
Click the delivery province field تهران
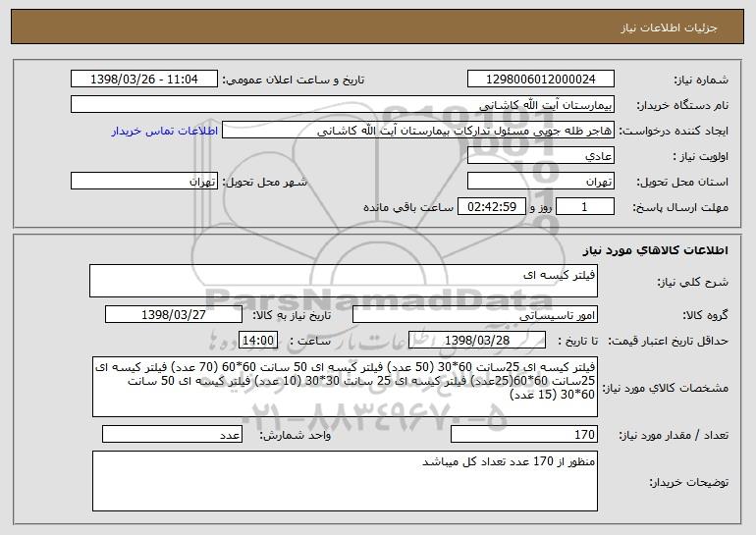[540, 181]
